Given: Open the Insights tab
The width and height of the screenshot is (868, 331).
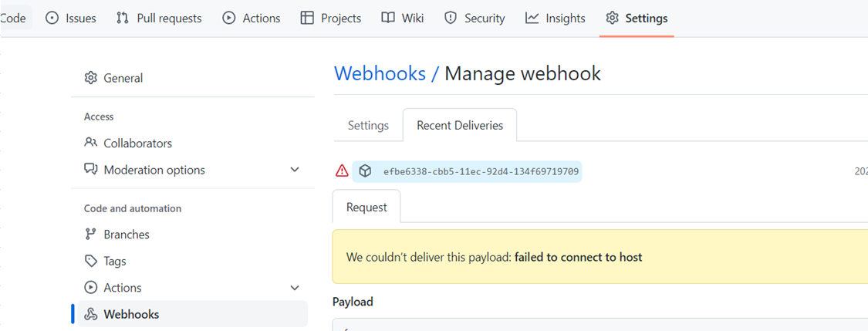Looking at the screenshot, I should click(x=556, y=19).
